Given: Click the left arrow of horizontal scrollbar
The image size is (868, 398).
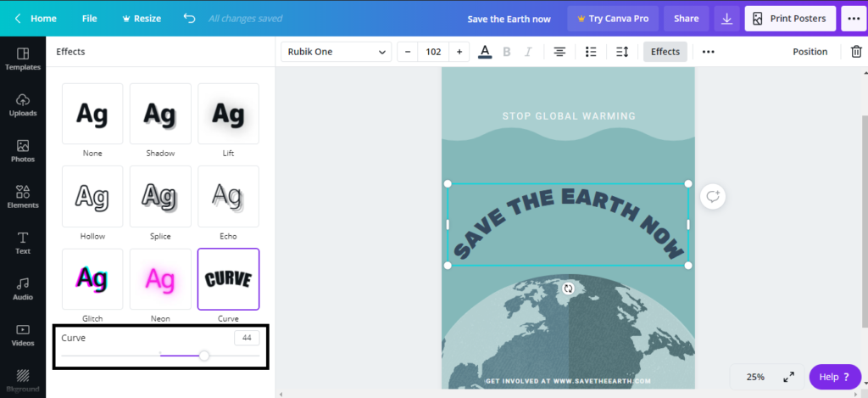Looking at the screenshot, I should coord(281,394).
